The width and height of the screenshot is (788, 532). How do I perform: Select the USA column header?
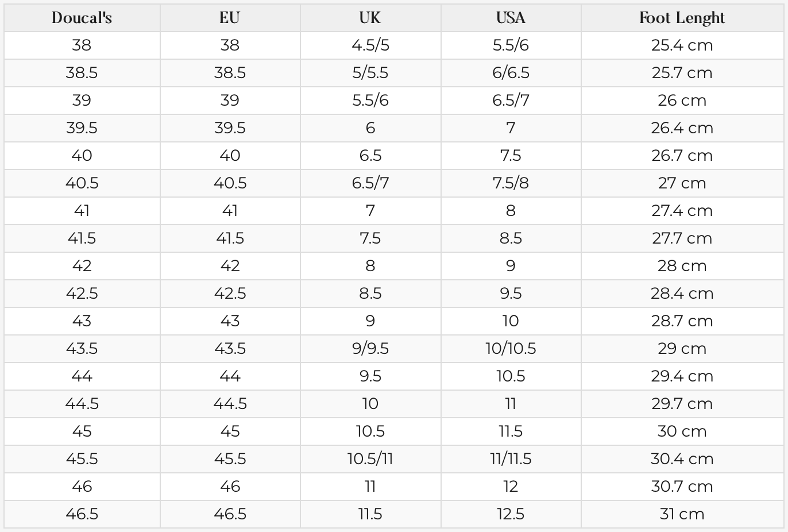(x=511, y=18)
